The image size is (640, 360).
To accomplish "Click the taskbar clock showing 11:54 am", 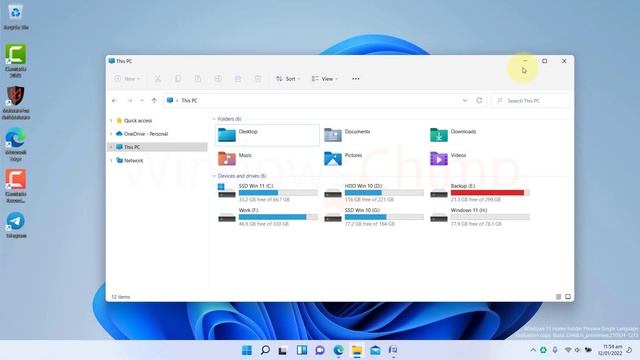I will pos(609,350).
